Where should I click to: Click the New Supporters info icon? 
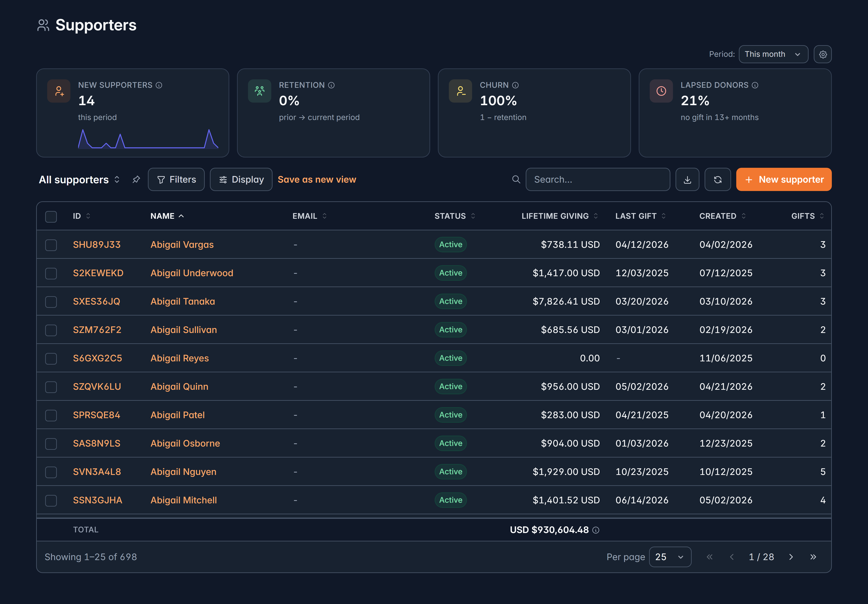[159, 85]
